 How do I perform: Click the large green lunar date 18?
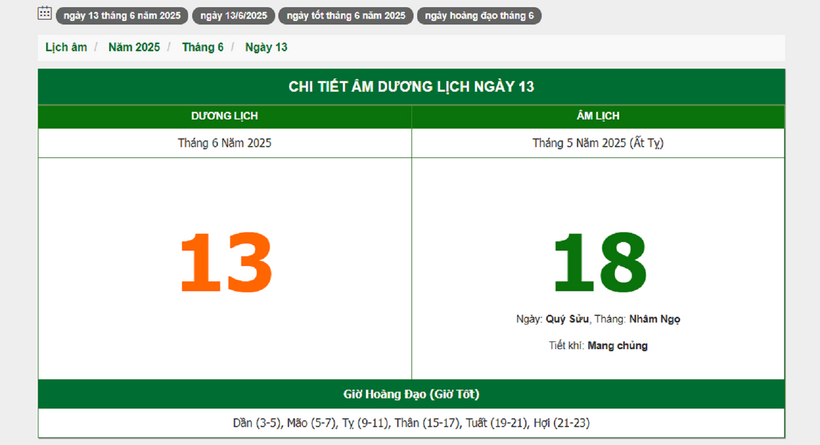click(x=599, y=263)
